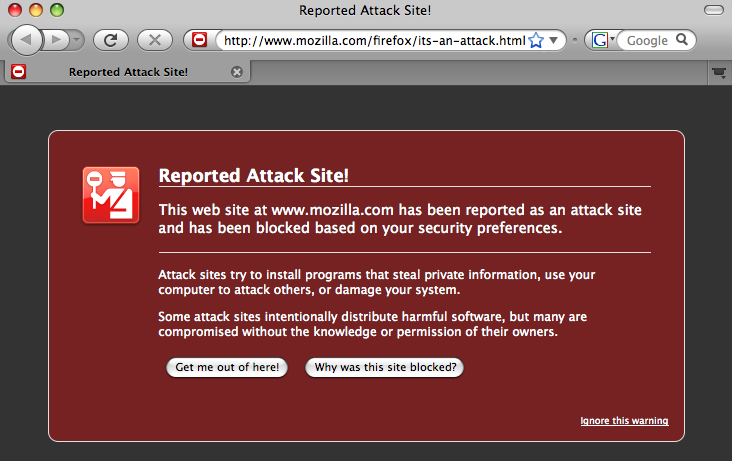Viewport: 732px width, 461px height.
Task: Click Why was this site blocked? button
Action: point(385,367)
